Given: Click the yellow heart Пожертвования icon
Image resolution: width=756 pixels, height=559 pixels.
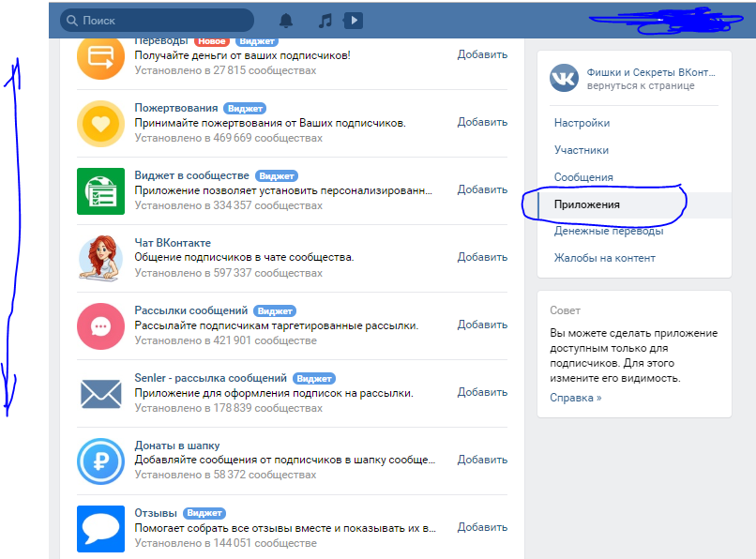Looking at the screenshot, I should pos(100,124).
